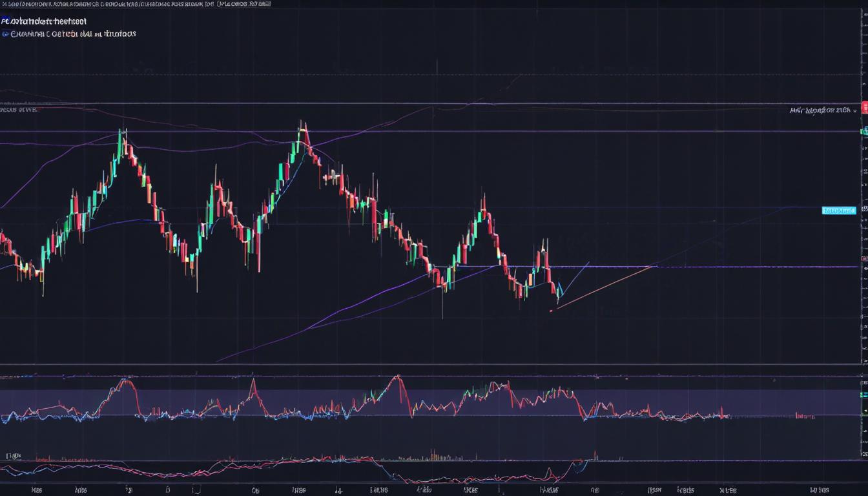Click the green buy price label on the axis
Viewport: 868px width, 496px height.
pyautogui.click(x=864, y=131)
